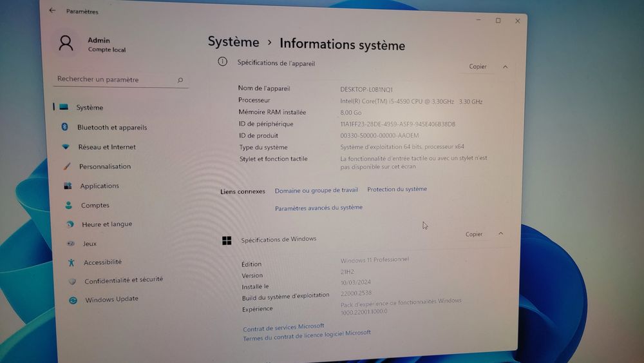Minimize the Paramètres window
This screenshot has height=363, width=644.
coord(478,20)
